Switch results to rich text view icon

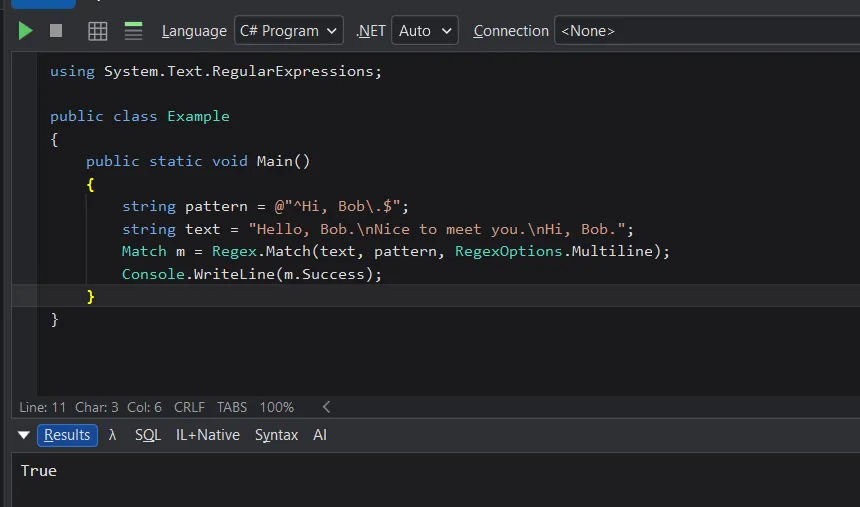133,31
